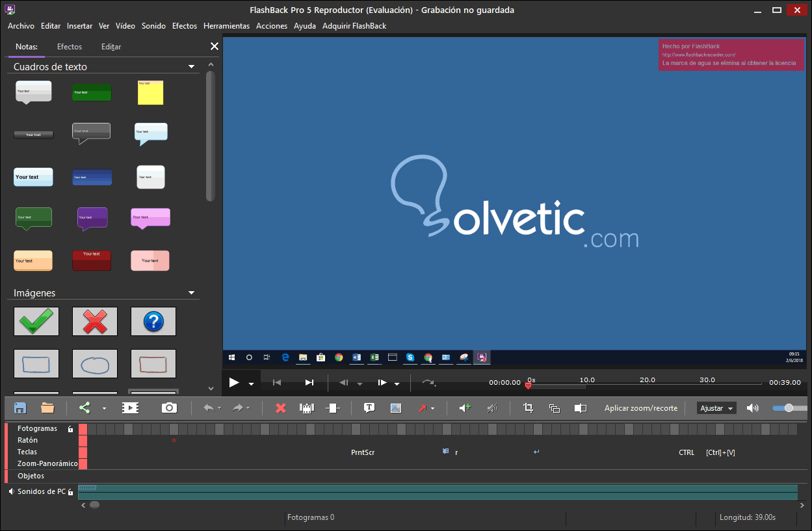
Task: Click Aplicar zoom/recorte button
Action: tap(641, 408)
